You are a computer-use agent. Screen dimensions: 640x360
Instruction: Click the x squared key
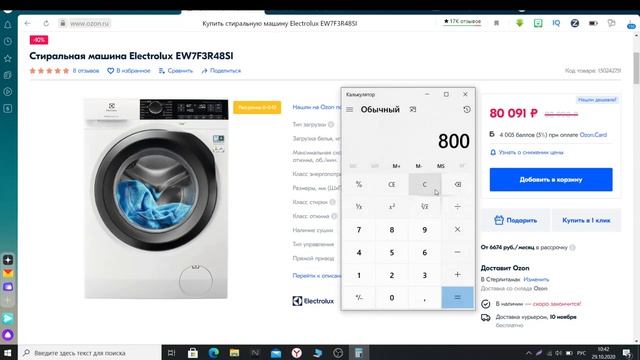391,207
